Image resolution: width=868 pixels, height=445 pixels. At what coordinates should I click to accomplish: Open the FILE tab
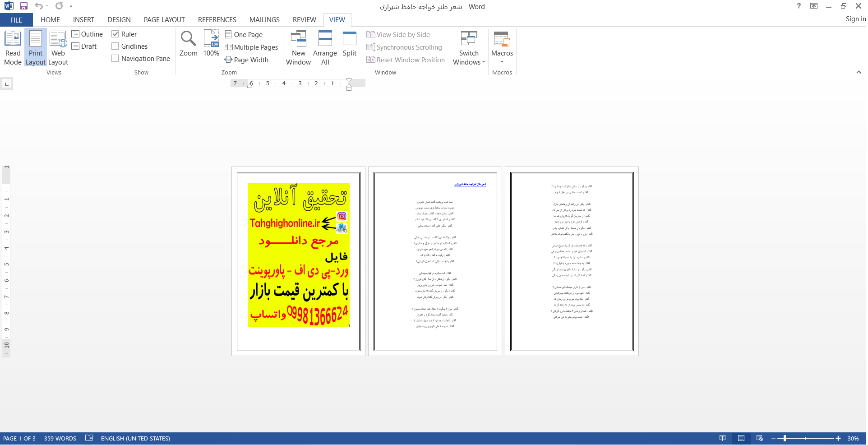[x=16, y=20]
